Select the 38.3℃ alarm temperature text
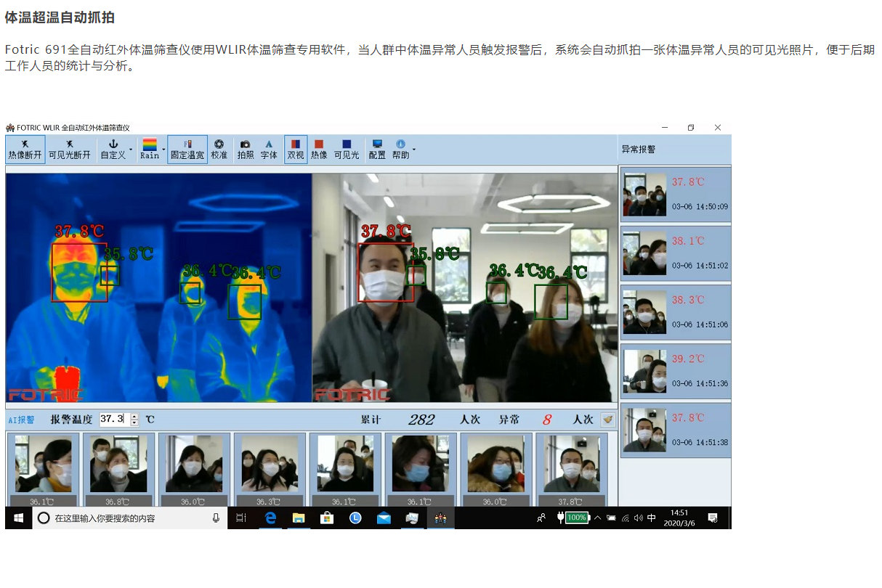Image resolution: width=882 pixels, height=588 pixels. (688, 300)
